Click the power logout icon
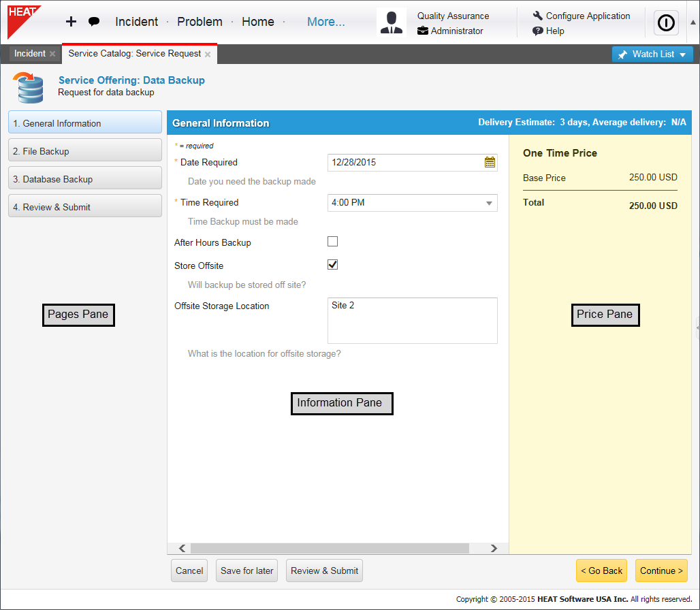This screenshot has width=700, height=610. coord(665,22)
